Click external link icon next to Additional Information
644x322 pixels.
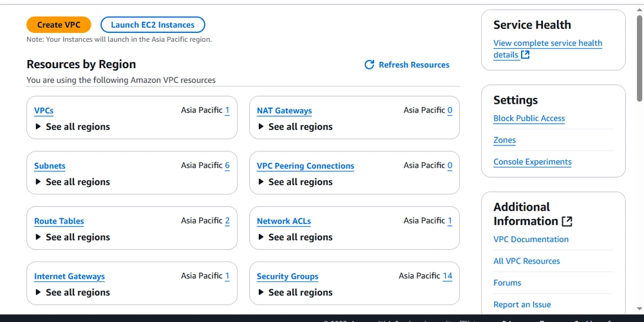(x=567, y=222)
